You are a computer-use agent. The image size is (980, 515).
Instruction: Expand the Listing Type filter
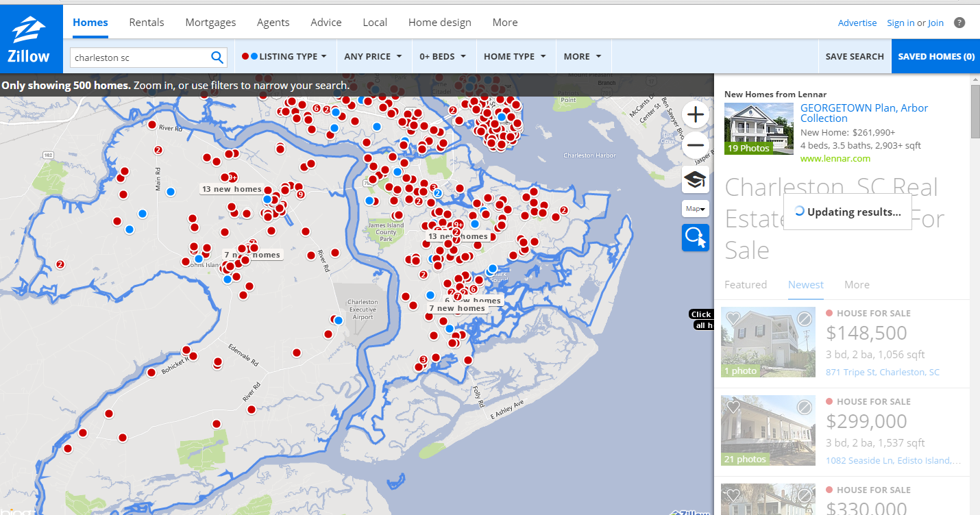pos(284,57)
